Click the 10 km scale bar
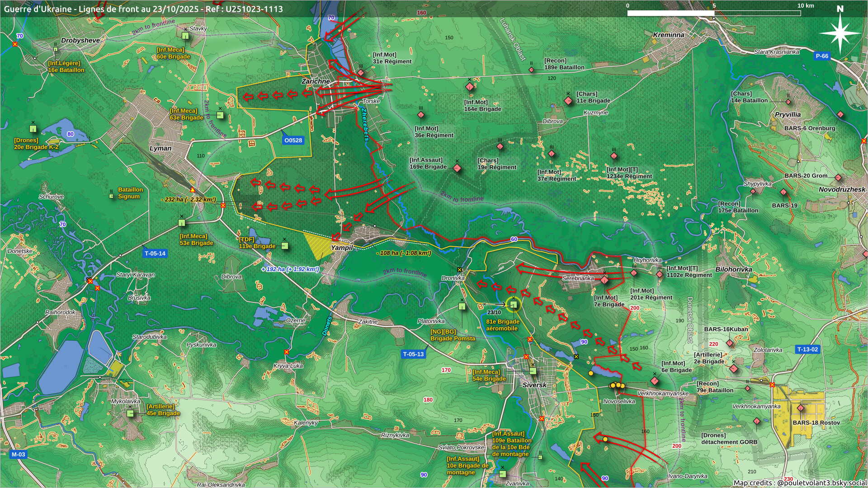Viewport: 868px width, 488px height. point(714,13)
